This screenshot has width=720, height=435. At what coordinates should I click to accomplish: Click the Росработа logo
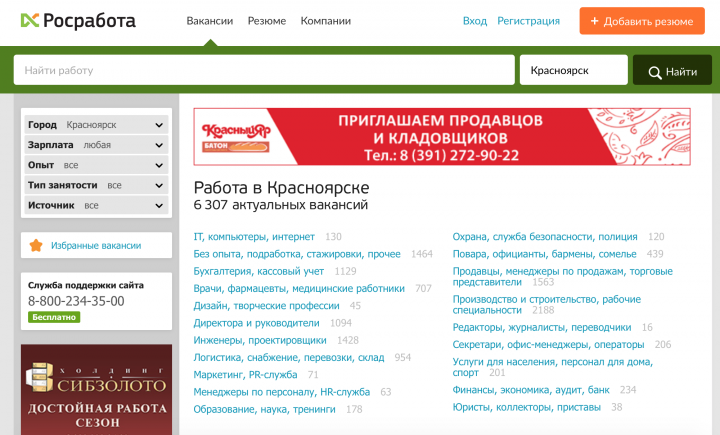pos(78,21)
